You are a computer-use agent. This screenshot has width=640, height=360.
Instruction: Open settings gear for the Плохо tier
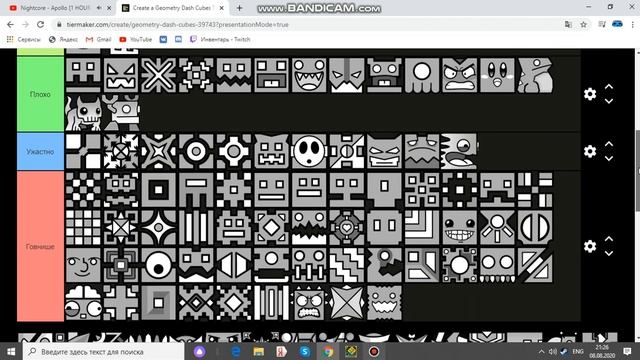point(590,94)
